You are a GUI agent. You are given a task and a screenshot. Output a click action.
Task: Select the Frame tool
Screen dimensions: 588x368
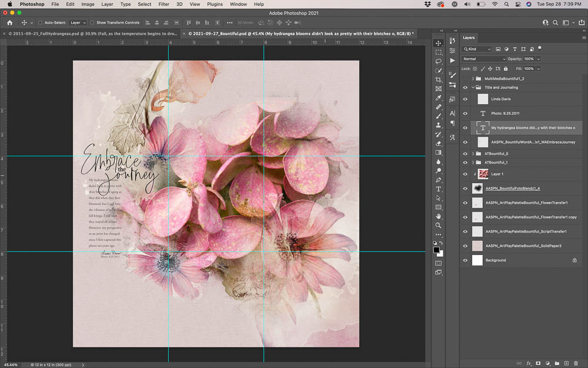point(439,89)
